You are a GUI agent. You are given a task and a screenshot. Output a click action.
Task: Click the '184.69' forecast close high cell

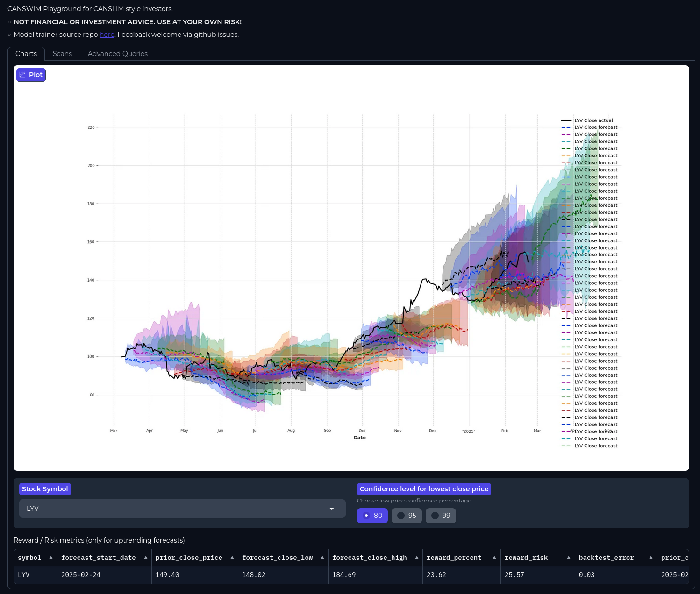[x=375, y=575]
